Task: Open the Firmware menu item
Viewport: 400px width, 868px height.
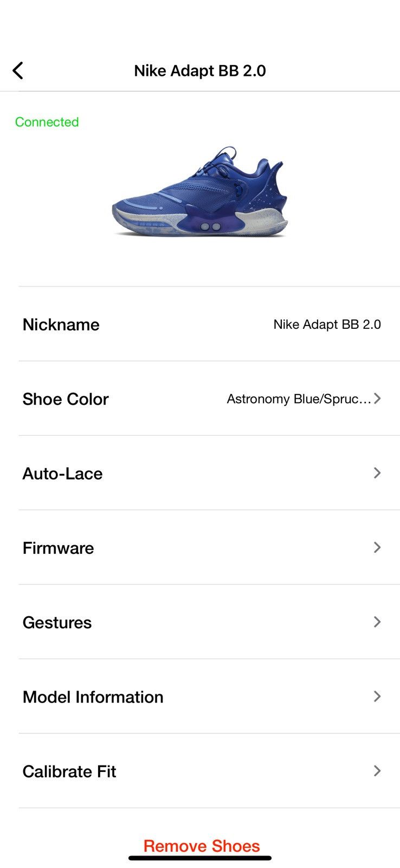Action: tap(209, 547)
